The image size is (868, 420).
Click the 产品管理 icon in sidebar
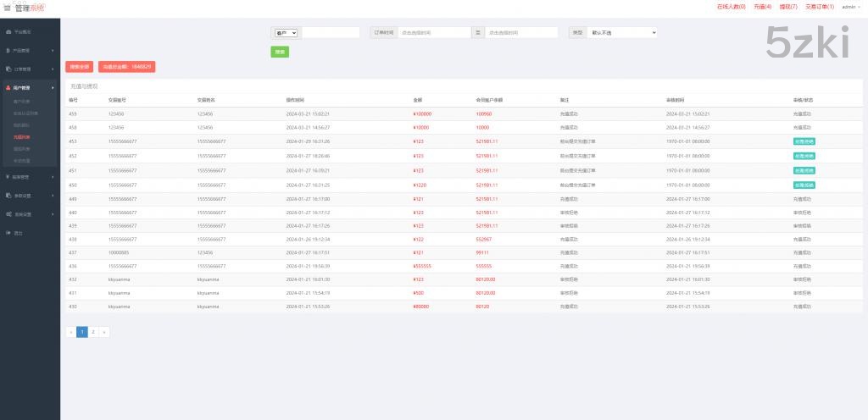(8, 51)
